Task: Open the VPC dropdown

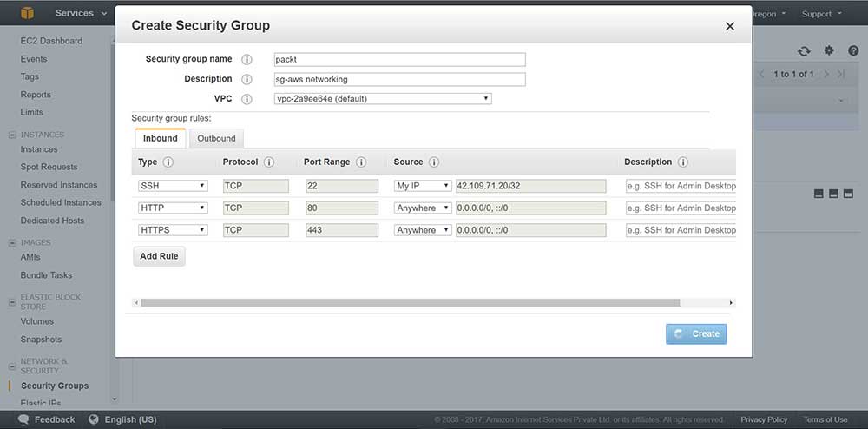Action: point(383,99)
